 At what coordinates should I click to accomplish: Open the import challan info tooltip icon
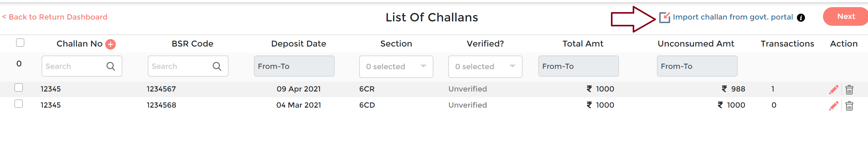pos(801,18)
